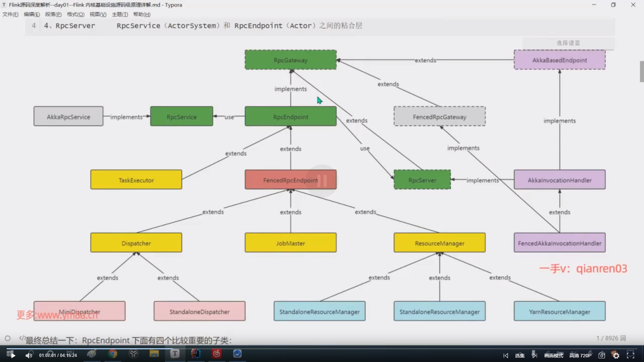644x362 pixels.
Task: Click the video progress bar
Action: 322,349
